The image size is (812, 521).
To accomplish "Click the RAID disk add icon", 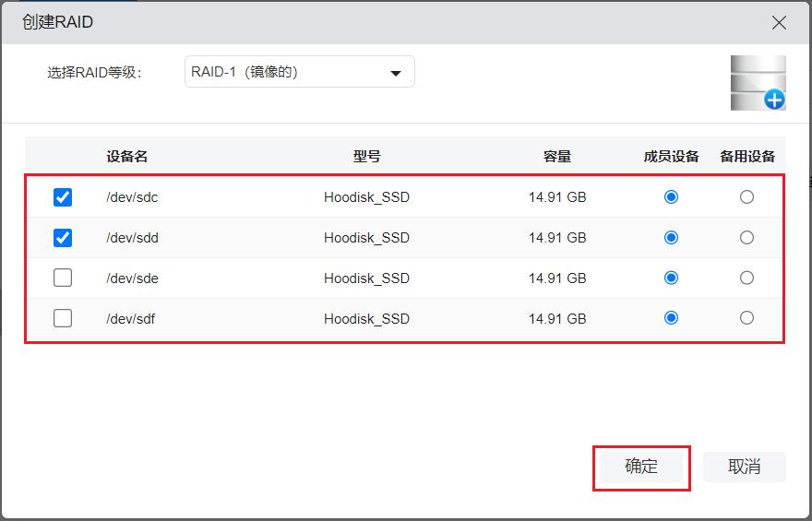I will click(758, 83).
